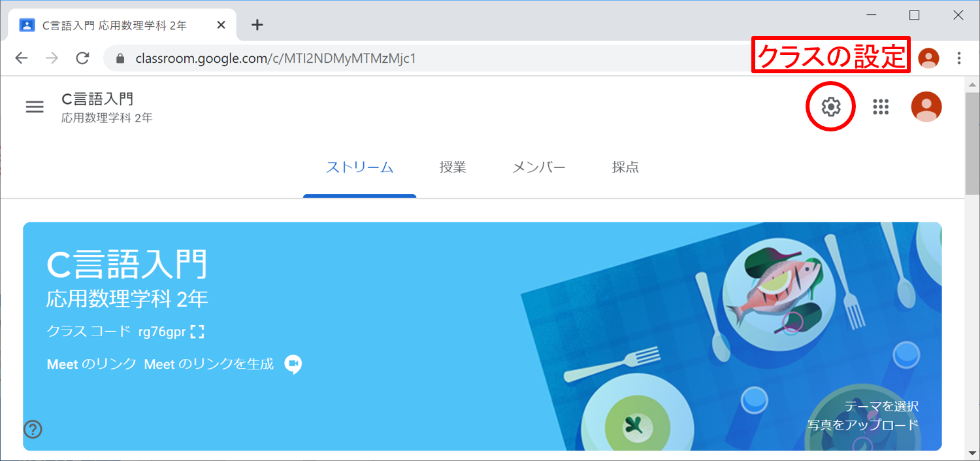980x461 pixels.
Task: Click the Meet camera icon
Action: (293, 364)
